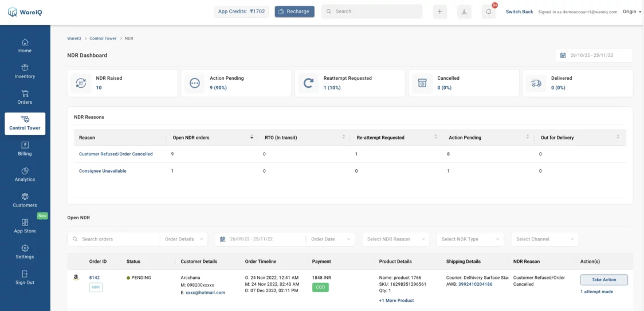Image resolution: width=644 pixels, height=311 pixels.
Task: Open Billing section
Action: point(25,149)
